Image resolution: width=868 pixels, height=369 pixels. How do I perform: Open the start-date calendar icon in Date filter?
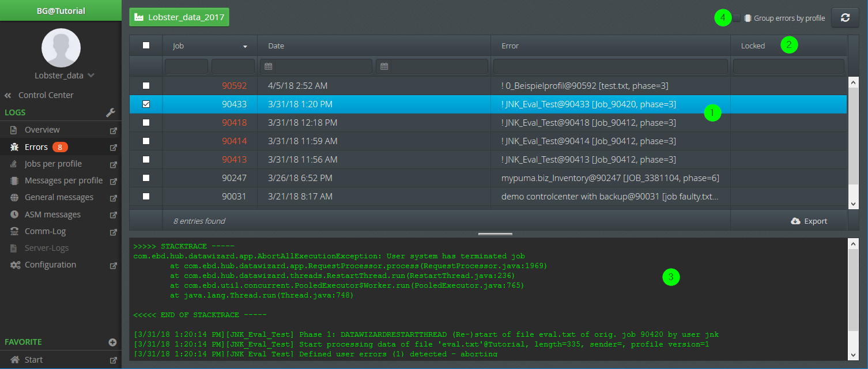point(268,66)
